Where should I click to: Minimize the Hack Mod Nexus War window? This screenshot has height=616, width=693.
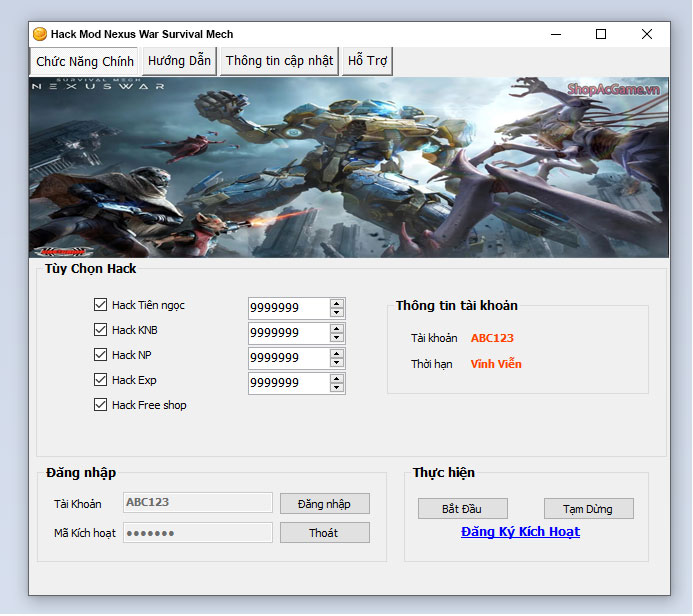pyautogui.click(x=556, y=34)
